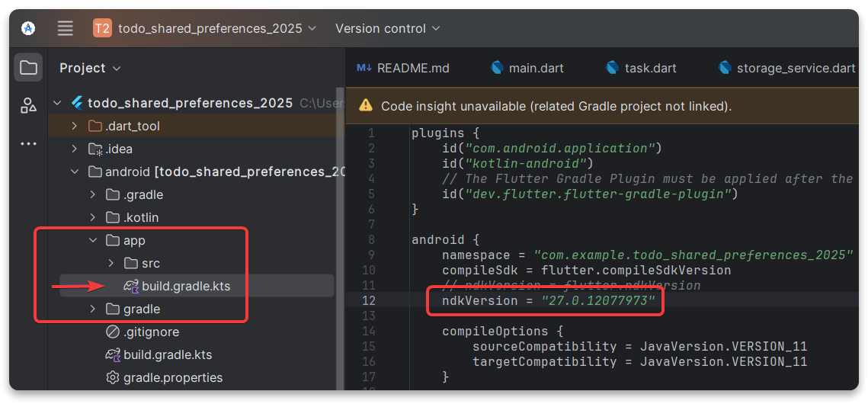868x404 pixels.
Task: Collapse the app folder
Action: pos(93,240)
